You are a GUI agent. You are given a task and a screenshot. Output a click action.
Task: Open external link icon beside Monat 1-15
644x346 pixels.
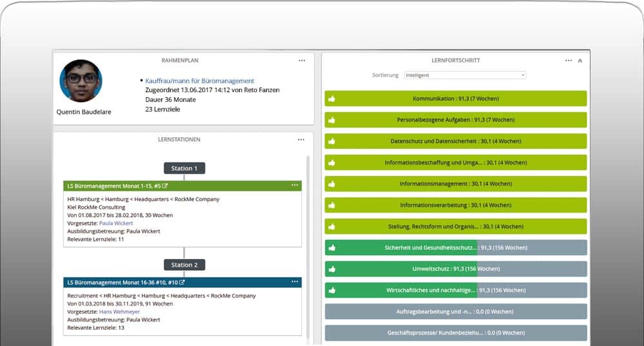pos(165,186)
